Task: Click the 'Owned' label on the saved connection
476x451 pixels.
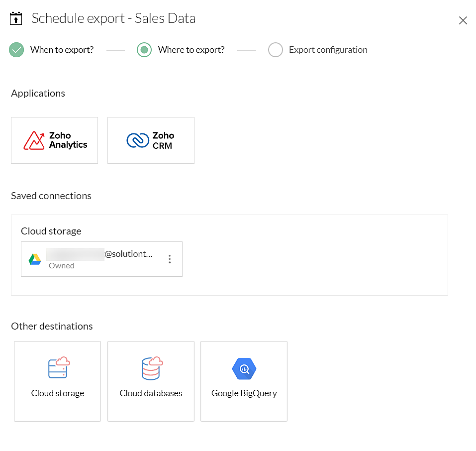Action: click(x=62, y=266)
